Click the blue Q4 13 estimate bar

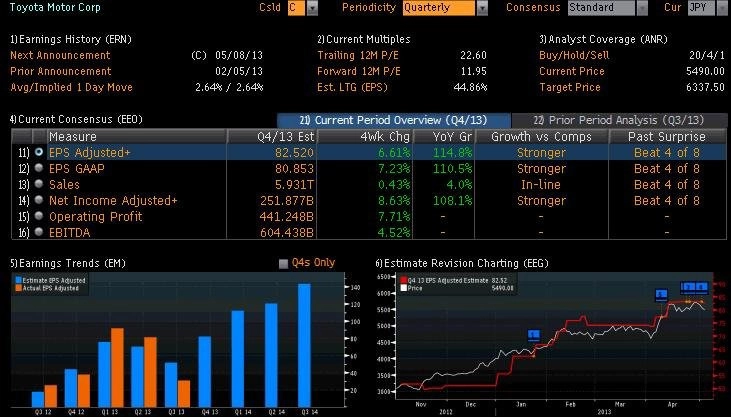click(205, 372)
